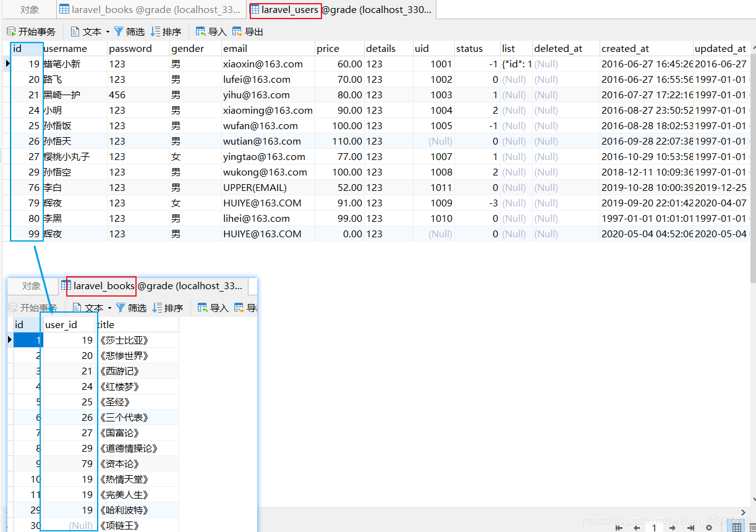This screenshot has height=532, width=756.
Task: Select the email cell lihei@163.com
Action: click(268, 218)
